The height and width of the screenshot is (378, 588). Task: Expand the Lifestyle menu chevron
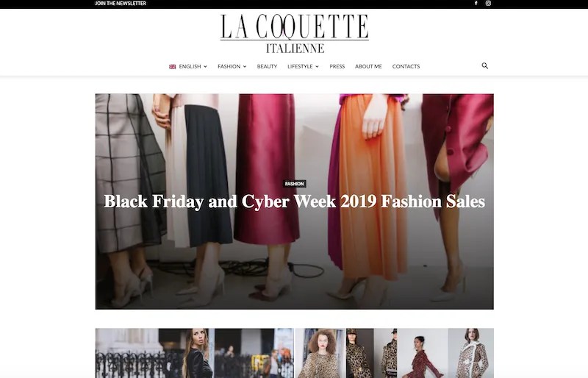pos(317,66)
